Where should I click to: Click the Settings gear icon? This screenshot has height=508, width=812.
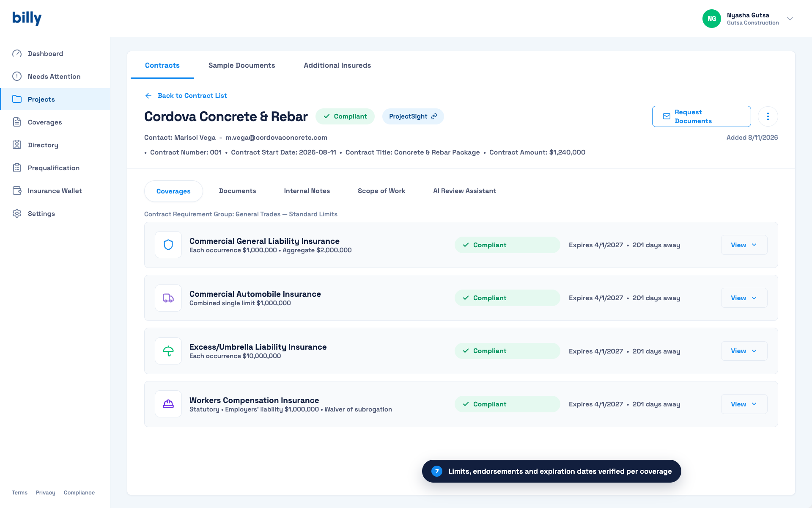pos(17,213)
